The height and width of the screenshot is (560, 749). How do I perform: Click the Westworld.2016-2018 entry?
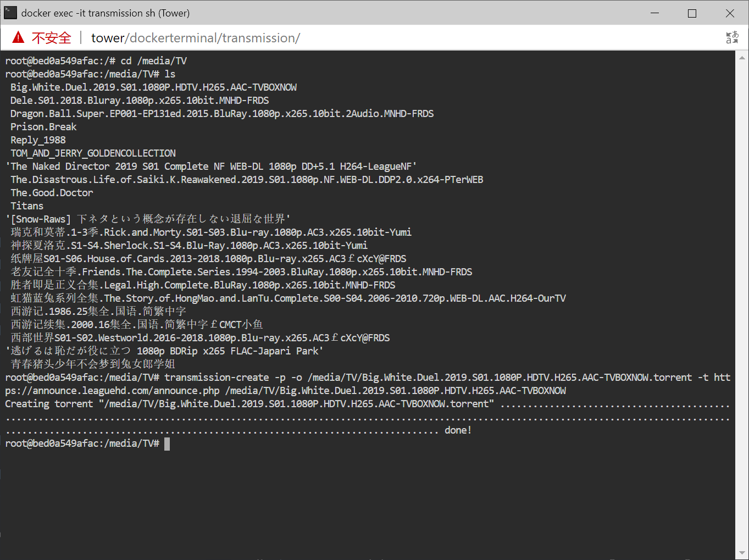(x=200, y=338)
